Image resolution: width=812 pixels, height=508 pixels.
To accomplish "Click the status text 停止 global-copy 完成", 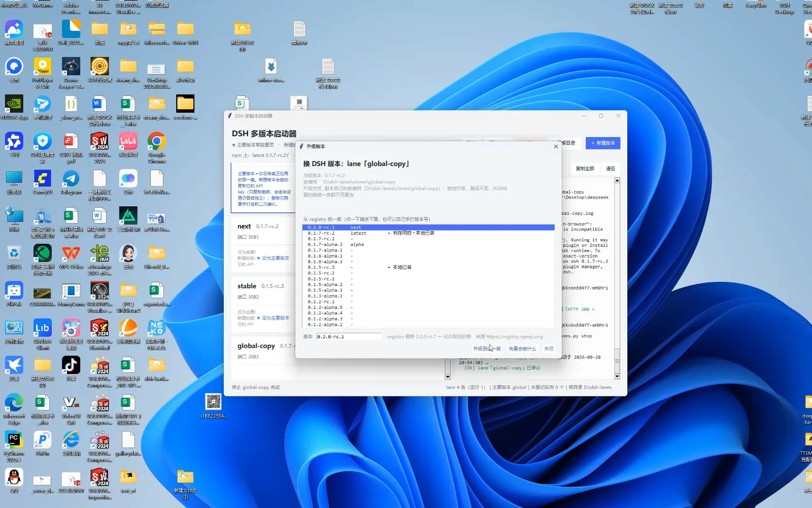I will point(256,388).
